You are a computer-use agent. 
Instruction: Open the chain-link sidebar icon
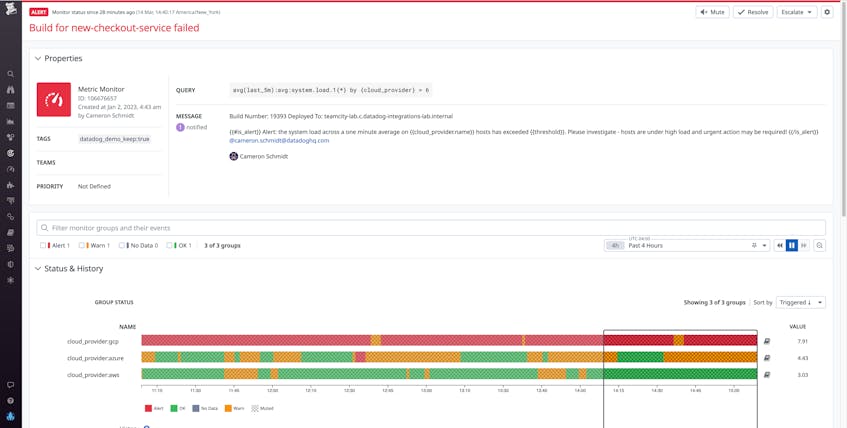click(x=10, y=217)
